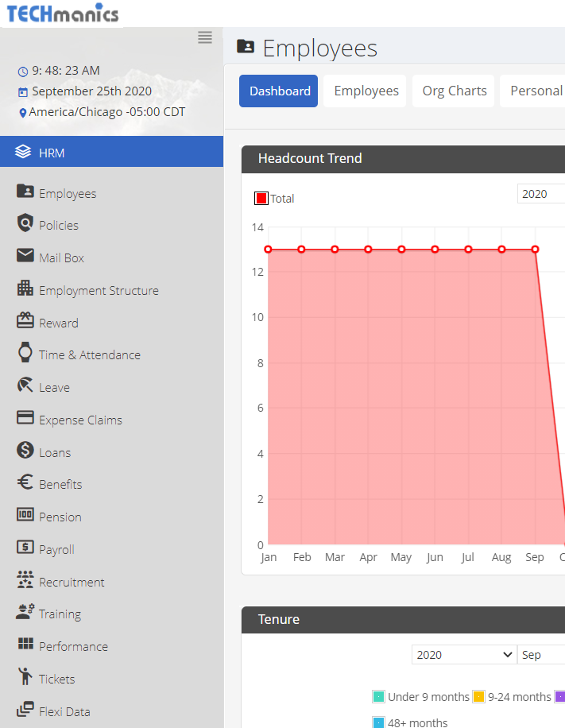Switch to the Personal tab
Image resolution: width=565 pixels, height=728 pixels.
pyautogui.click(x=533, y=91)
